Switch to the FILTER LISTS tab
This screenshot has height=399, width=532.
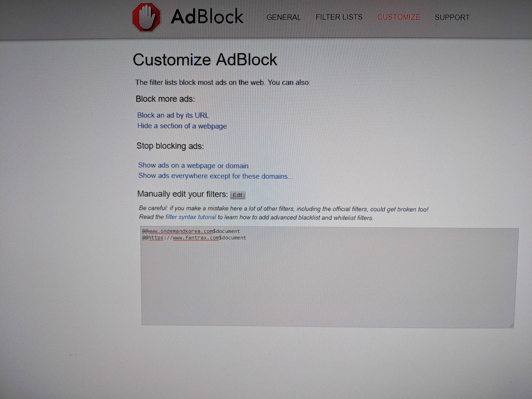click(339, 17)
